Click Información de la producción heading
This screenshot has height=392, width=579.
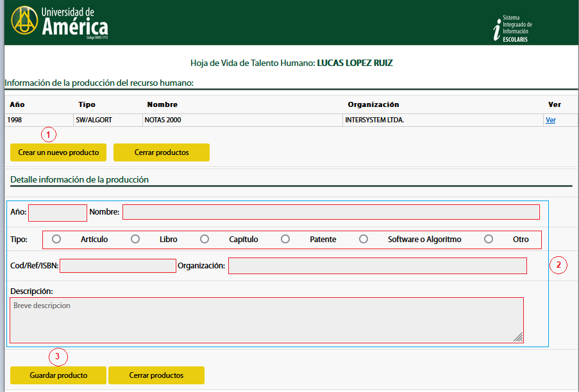[99, 83]
